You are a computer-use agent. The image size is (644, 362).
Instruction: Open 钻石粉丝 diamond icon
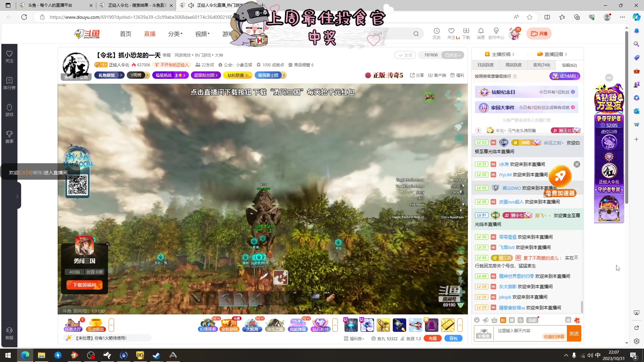click(x=321, y=325)
